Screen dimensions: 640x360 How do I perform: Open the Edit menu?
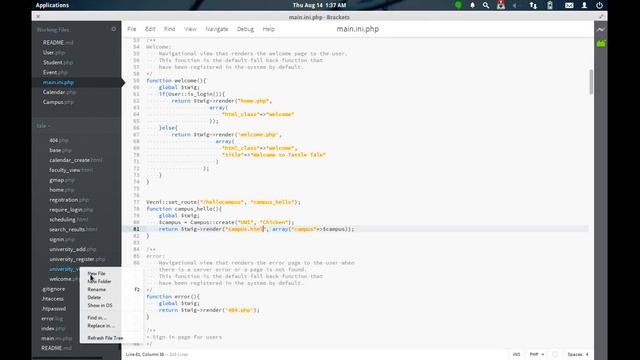(x=150, y=29)
